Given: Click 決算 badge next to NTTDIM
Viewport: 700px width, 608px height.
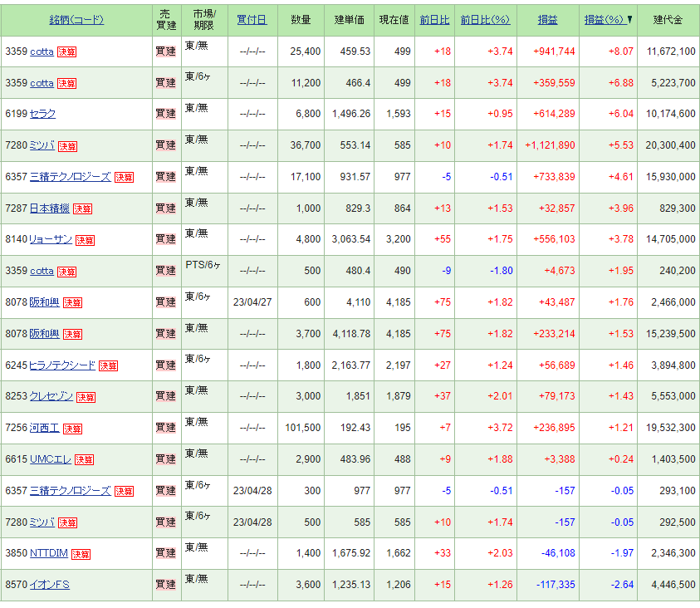Looking at the screenshot, I should [x=81, y=555].
